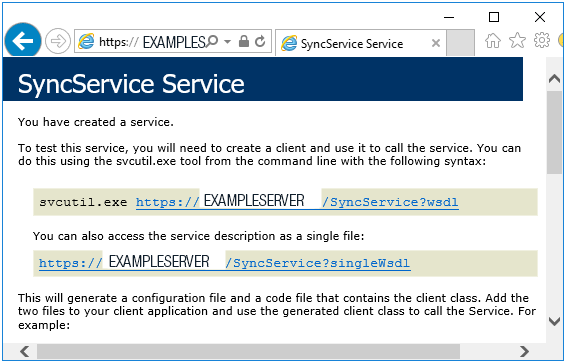
Task: Close the SyncService Service tab
Action: (436, 43)
